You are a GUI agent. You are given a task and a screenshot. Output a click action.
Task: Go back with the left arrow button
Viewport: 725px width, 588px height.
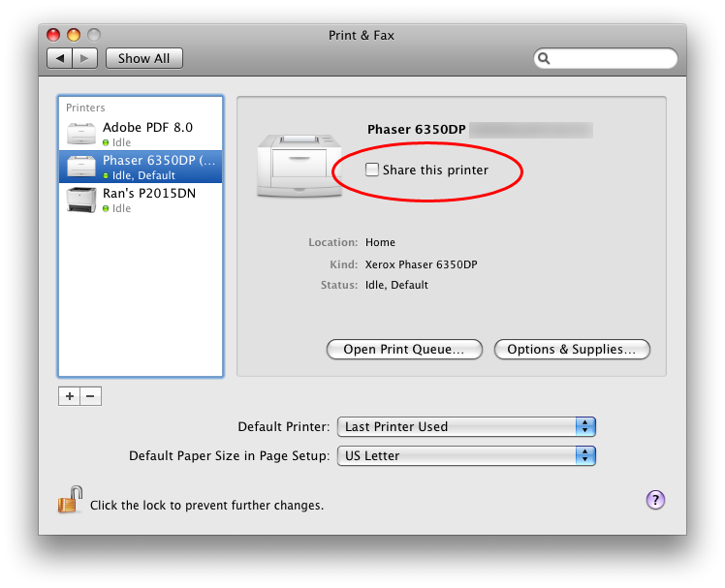point(60,58)
